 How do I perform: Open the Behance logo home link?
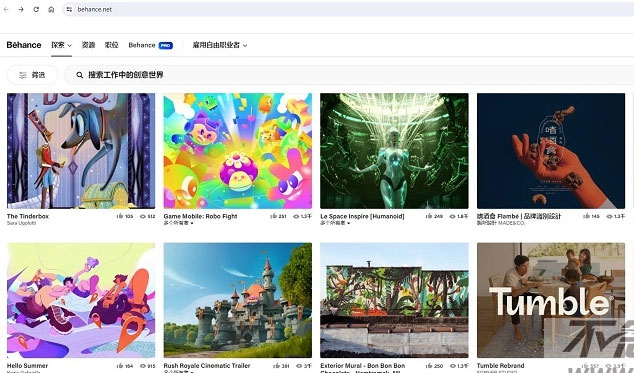point(24,45)
